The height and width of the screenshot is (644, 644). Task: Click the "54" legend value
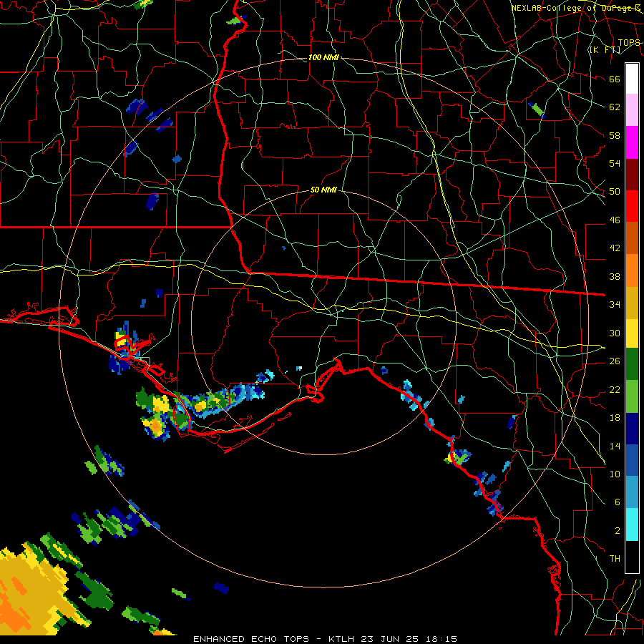coord(615,163)
